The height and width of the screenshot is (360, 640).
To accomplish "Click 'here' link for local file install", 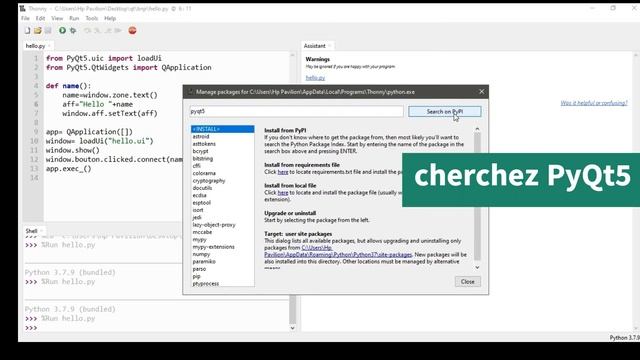I will 283,192.
